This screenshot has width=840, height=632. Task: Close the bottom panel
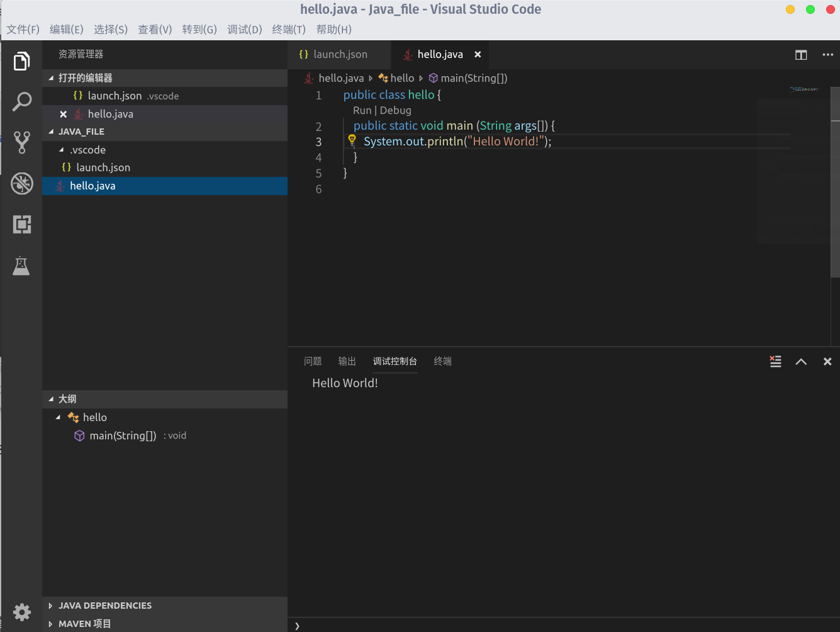(827, 361)
